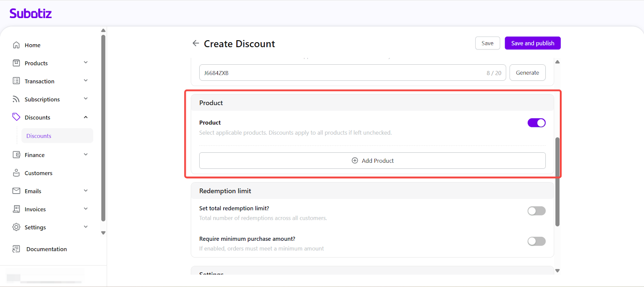Open the Discounts submenu item
Viewport: 644px width, 287px height.
(39, 136)
